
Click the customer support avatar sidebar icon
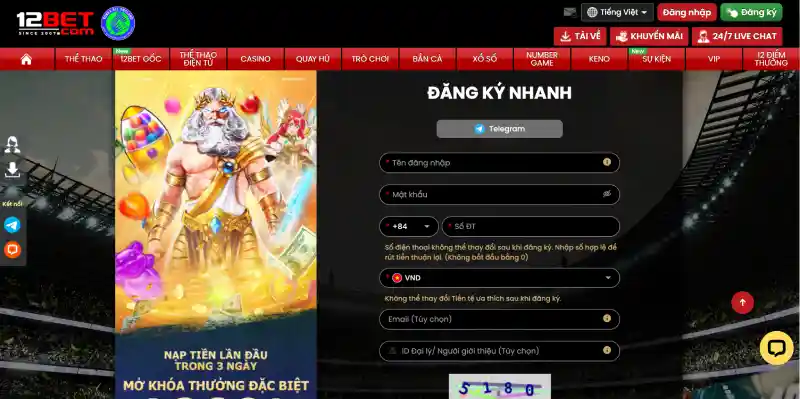pos(12,144)
